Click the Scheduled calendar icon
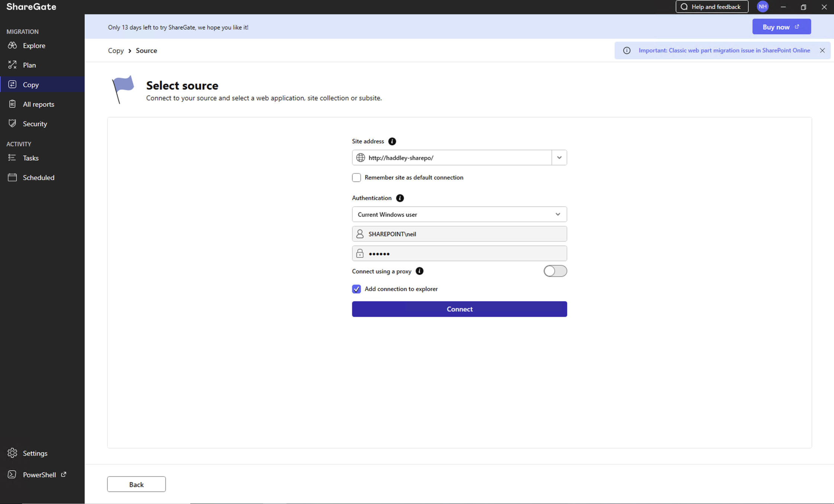The image size is (834, 504). (x=12, y=177)
